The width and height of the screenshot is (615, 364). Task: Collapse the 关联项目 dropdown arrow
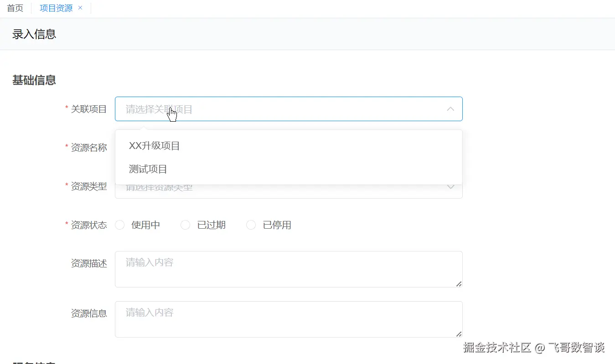click(x=450, y=109)
